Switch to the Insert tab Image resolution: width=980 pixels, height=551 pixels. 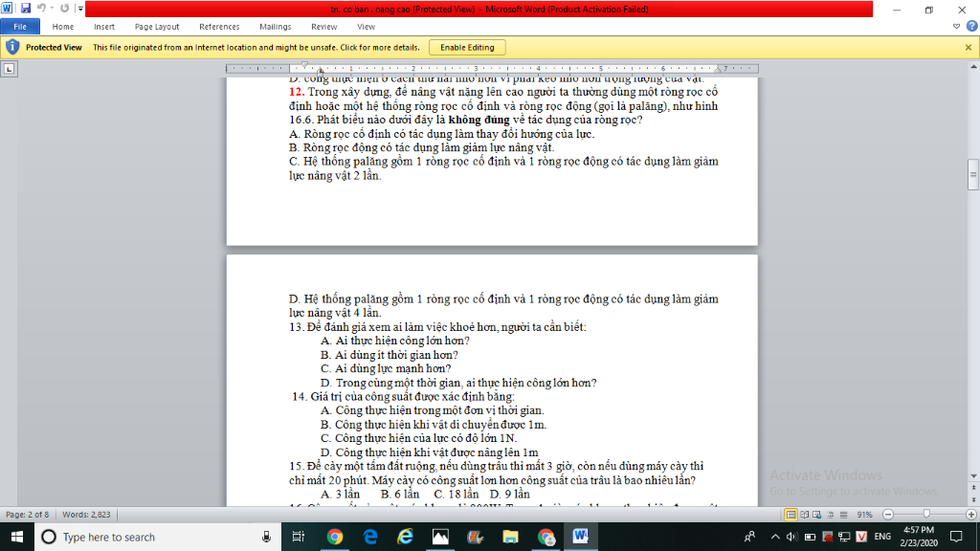click(x=104, y=27)
